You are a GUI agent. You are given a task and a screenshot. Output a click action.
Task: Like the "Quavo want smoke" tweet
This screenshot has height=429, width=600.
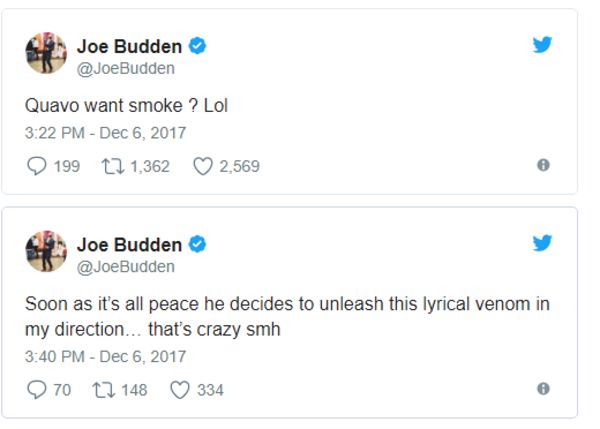(x=202, y=166)
